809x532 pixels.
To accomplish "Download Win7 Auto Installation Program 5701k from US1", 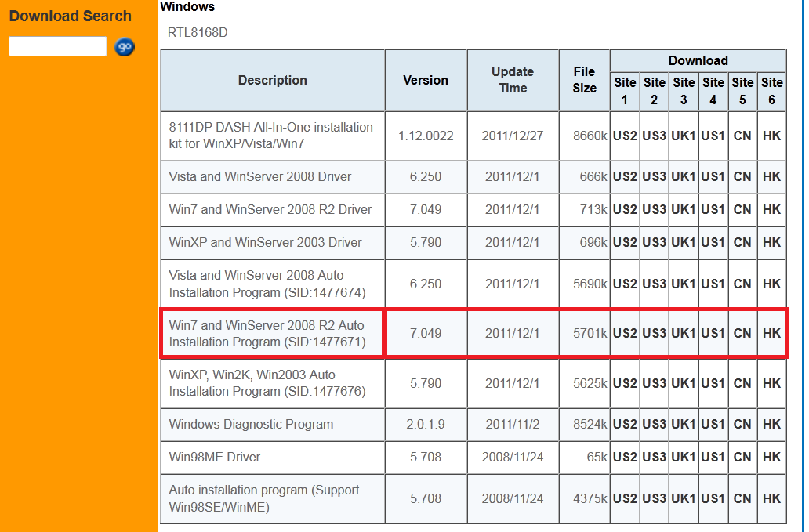I will click(x=713, y=334).
